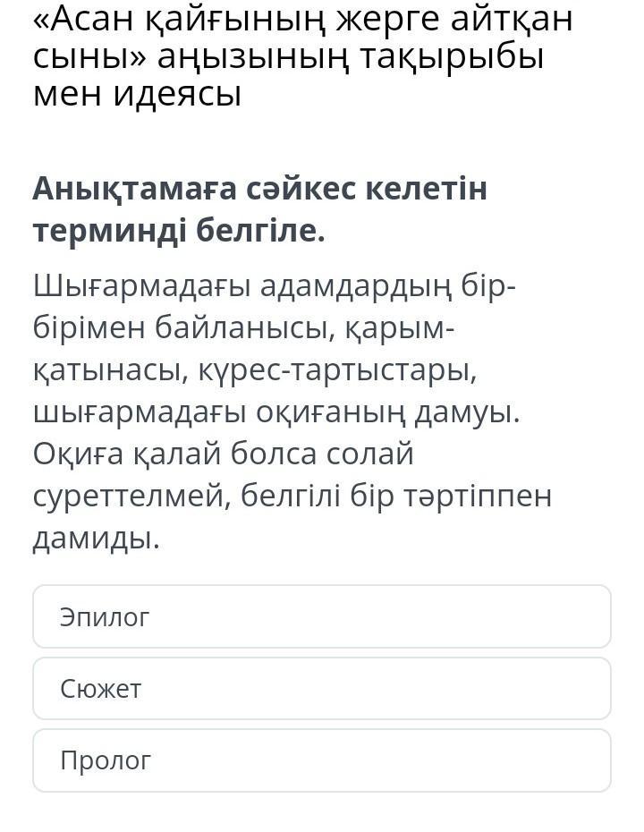The height and width of the screenshot is (832, 644).
Task: Click the line шығармадағы оқиғаның дамуы
Action: [x=275, y=412]
